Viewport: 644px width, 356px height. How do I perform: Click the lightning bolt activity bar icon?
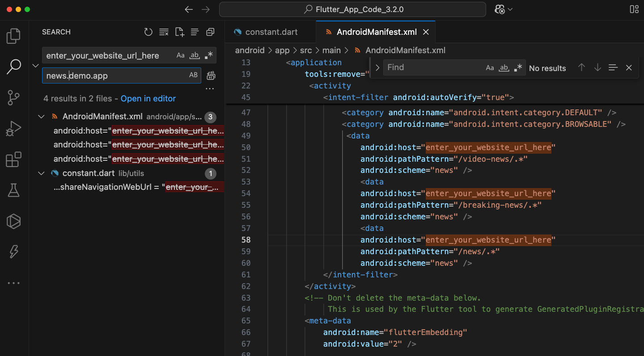tap(14, 252)
